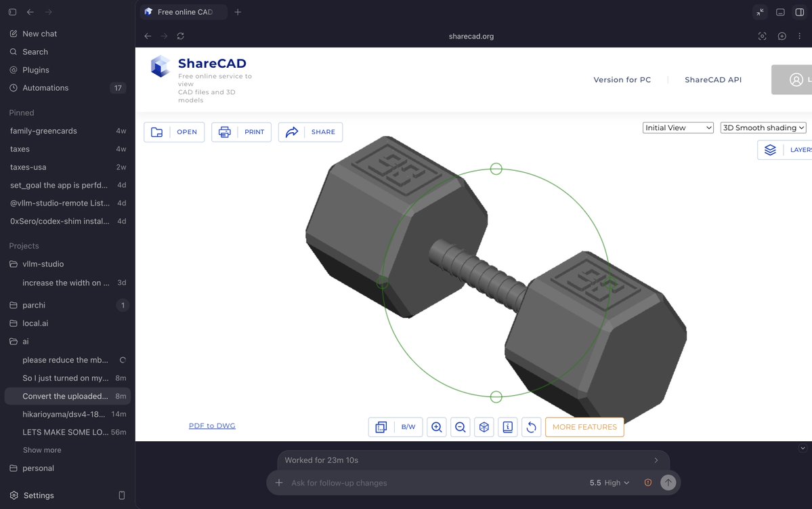Open Automations in the sidebar
This screenshot has height=509, width=812.
pos(67,88)
